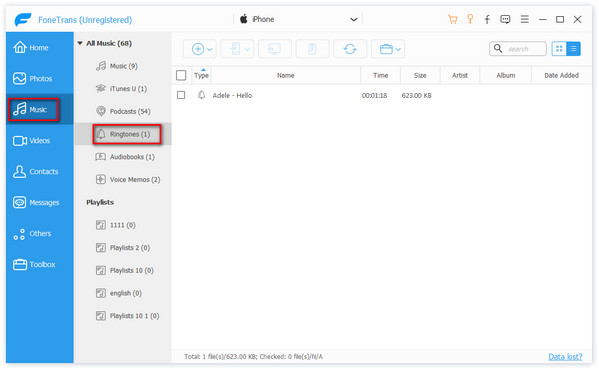Open the Photos sidebar section
This screenshot has height=370, width=599.
pyautogui.click(x=32, y=78)
